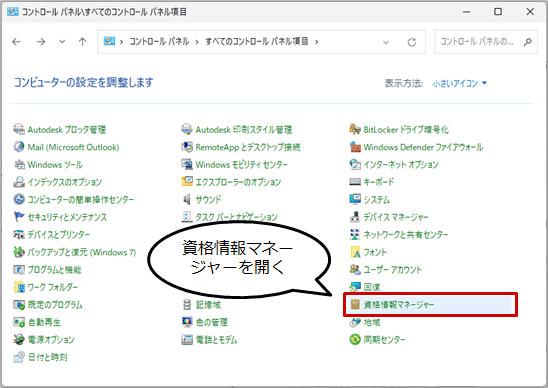Click the Windows ツール icon
Viewport: 548px width, 388px height.
click(19, 164)
